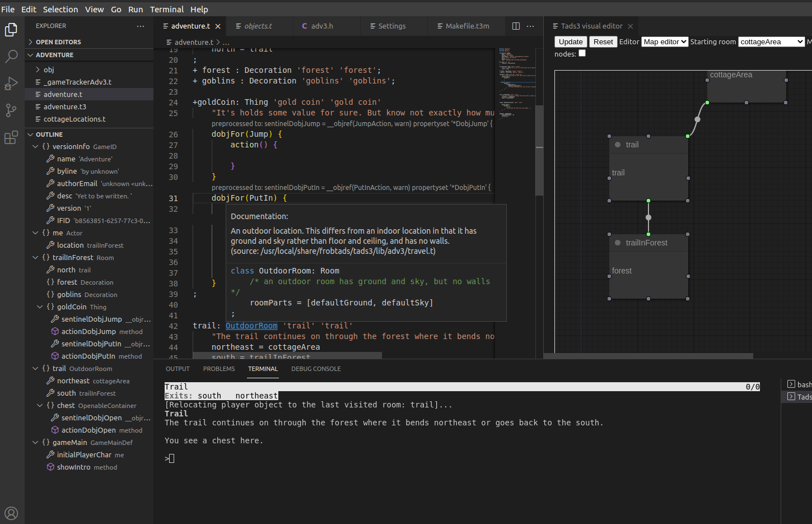Open the Search view icon

(11, 56)
